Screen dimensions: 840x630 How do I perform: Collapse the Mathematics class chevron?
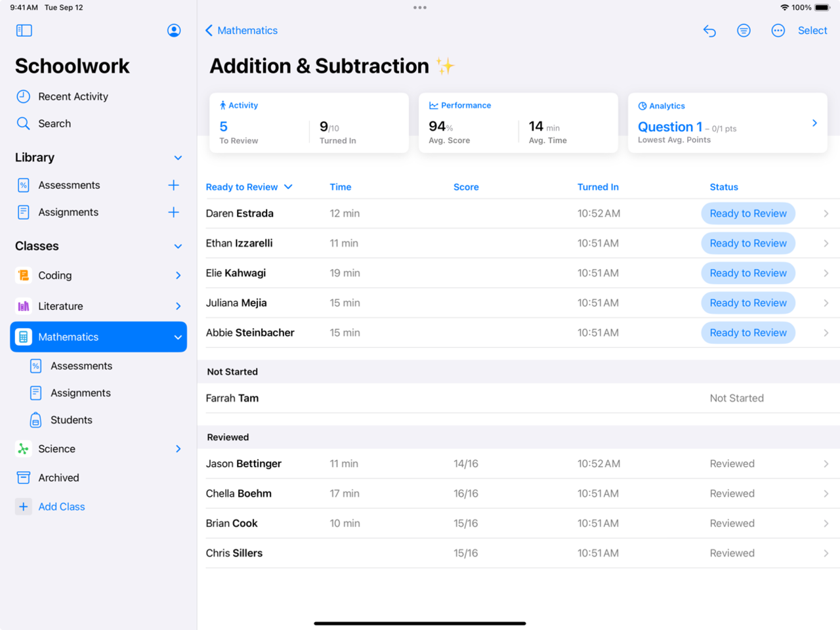(178, 337)
